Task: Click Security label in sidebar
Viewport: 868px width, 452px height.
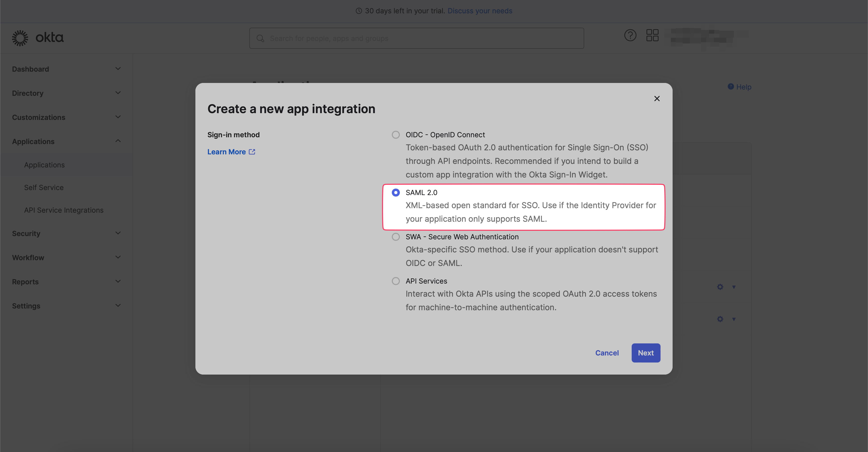Action: (26, 234)
